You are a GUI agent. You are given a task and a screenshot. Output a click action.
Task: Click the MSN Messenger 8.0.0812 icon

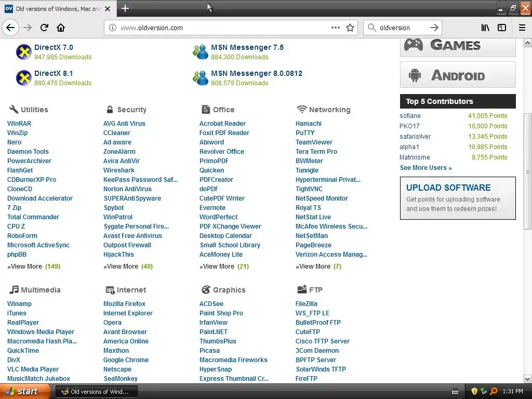201,78
